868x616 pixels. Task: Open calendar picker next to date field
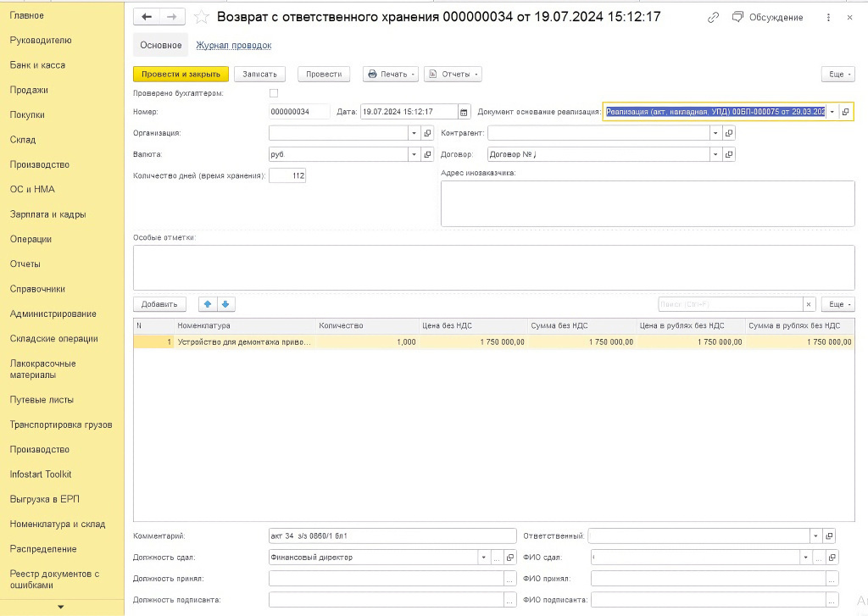click(464, 112)
